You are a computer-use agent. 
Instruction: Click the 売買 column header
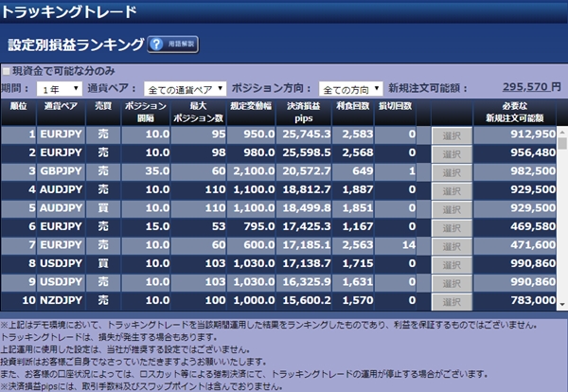coord(103,113)
